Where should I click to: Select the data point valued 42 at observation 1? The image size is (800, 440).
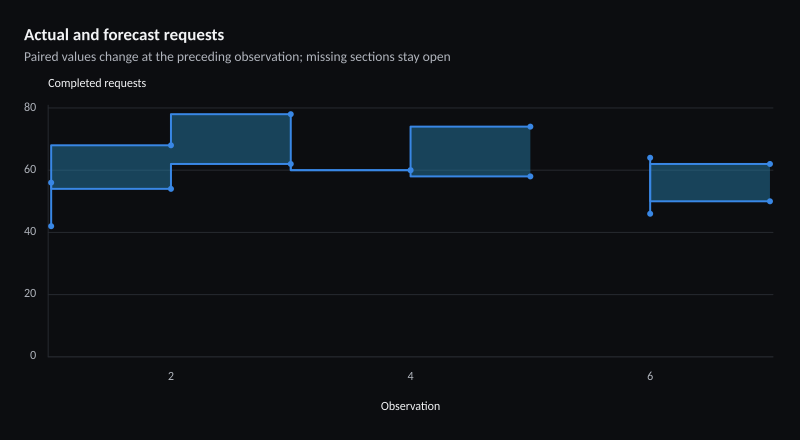tap(51, 226)
